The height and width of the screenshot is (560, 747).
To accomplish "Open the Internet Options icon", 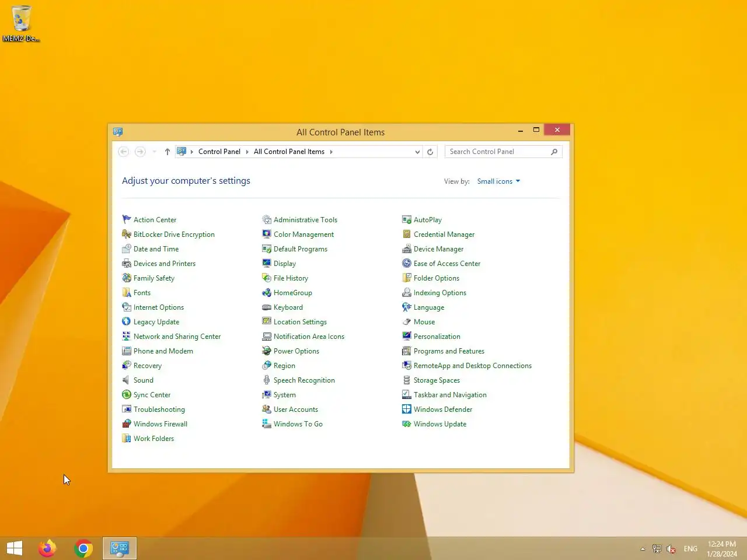I will (x=127, y=307).
